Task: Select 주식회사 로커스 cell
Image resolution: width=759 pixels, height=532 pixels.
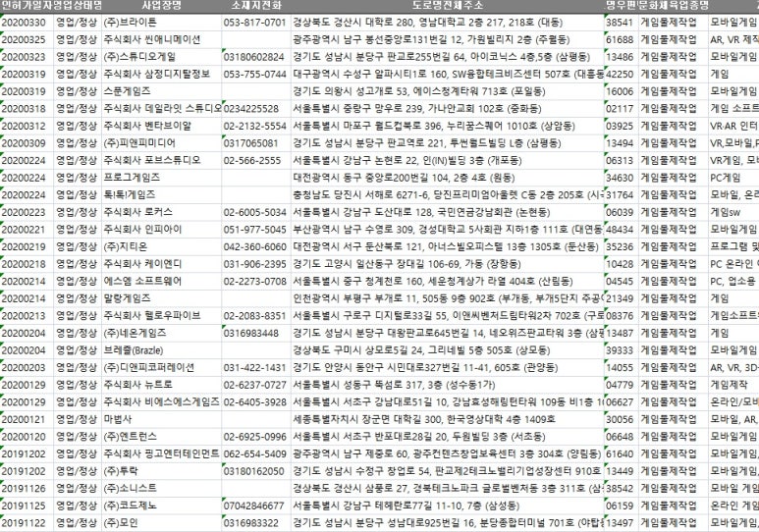Action: 162,212
